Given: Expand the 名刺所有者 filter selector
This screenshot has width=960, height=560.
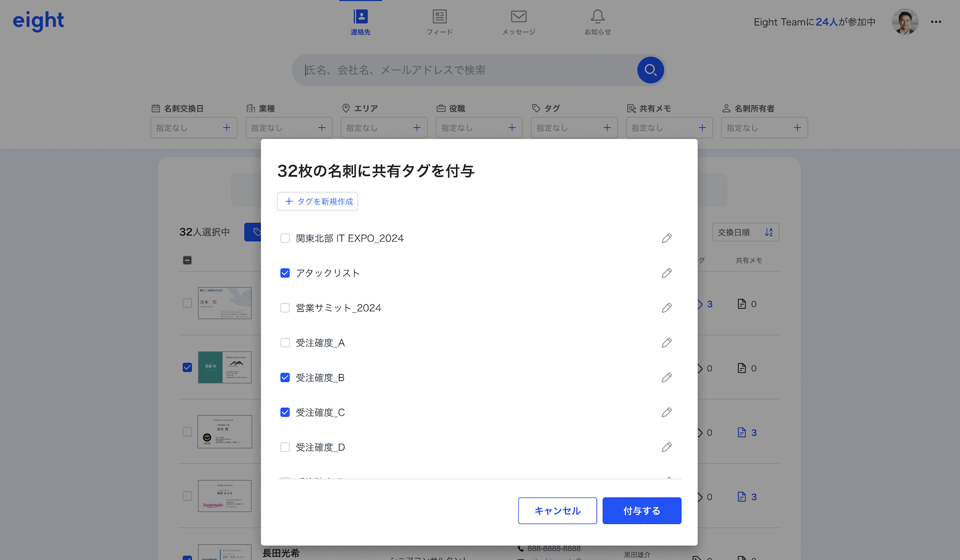Looking at the screenshot, I should pos(764,128).
